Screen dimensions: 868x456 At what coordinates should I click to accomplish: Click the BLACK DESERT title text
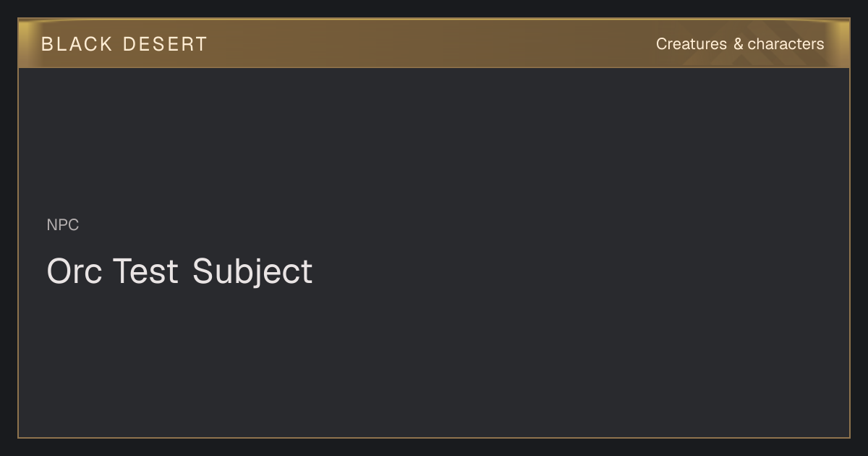(124, 44)
